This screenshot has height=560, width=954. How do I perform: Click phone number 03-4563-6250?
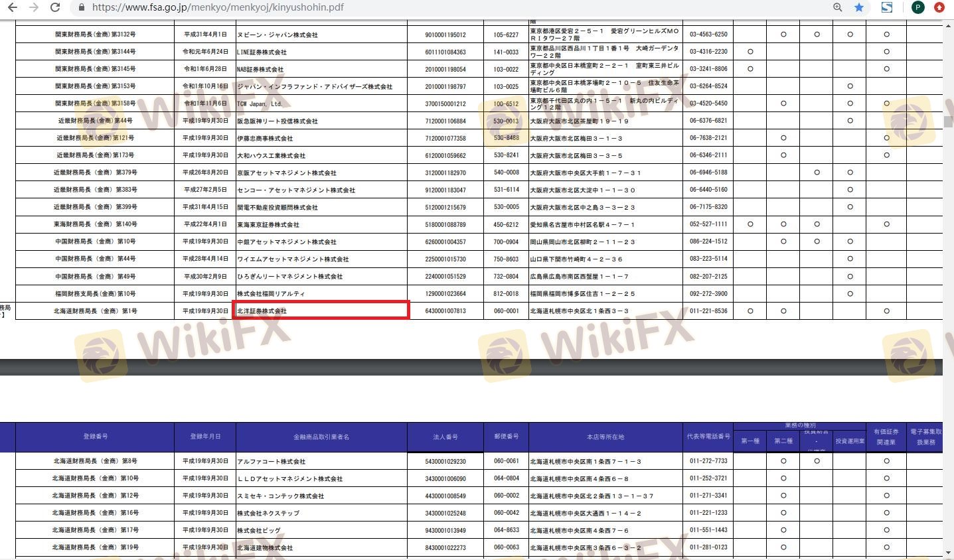708,35
